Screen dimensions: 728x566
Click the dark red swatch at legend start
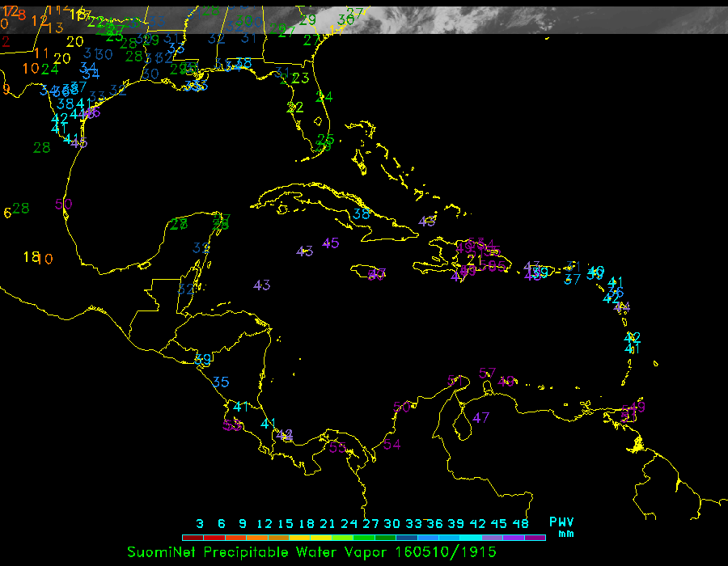[x=190, y=537]
